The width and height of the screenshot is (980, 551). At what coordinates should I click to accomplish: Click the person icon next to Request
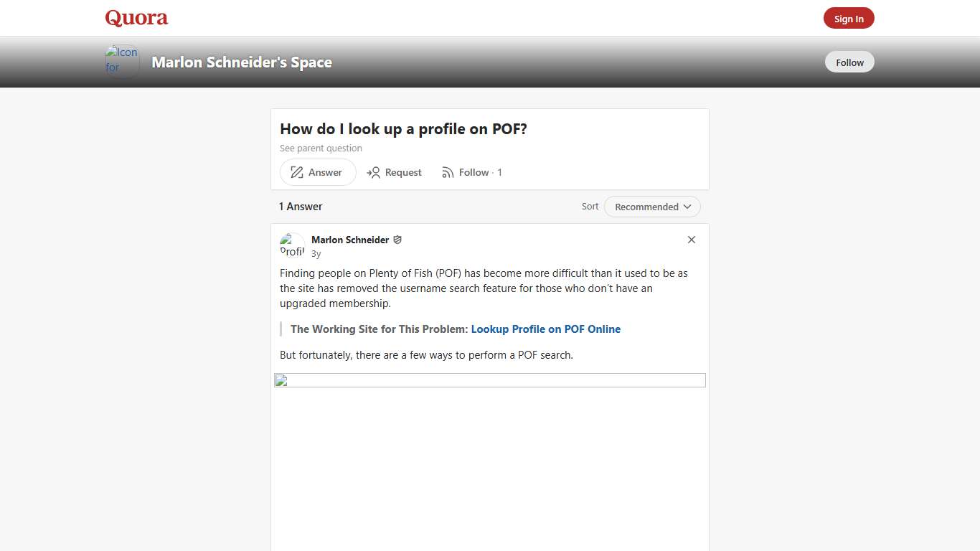(374, 172)
